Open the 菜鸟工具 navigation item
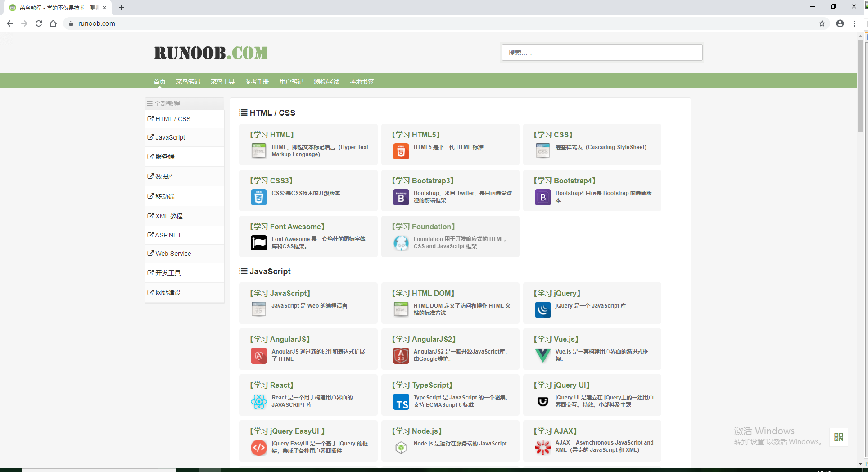The image size is (868, 472). (x=222, y=82)
